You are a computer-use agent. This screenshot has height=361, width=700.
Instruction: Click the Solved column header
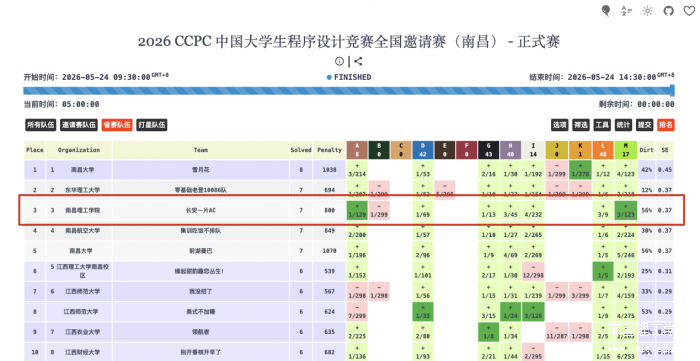coord(301,150)
